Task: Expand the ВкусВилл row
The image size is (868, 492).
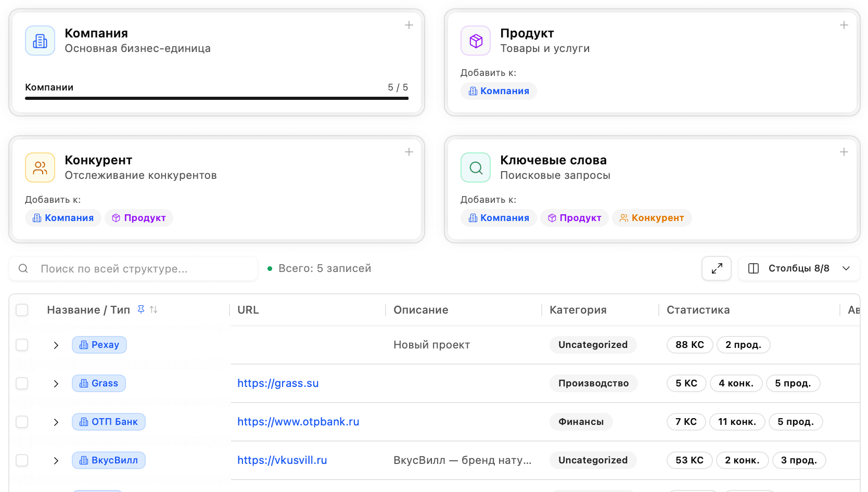Action: coord(56,460)
